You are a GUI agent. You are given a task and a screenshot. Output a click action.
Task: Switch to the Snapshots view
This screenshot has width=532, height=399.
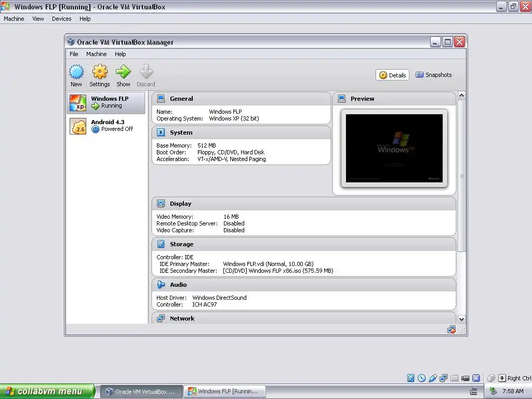click(x=434, y=75)
